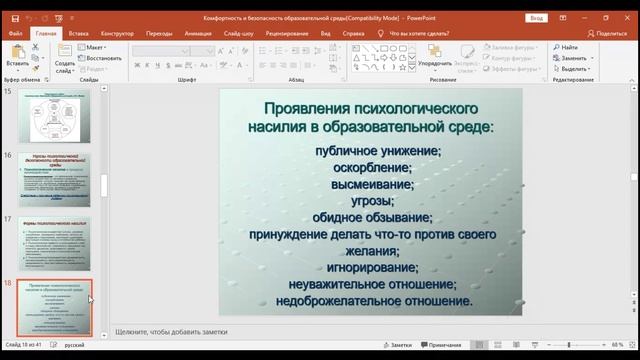Open the Заменить replace dropdown arrow
The height and width of the screenshot is (360, 640).
coord(592,58)
